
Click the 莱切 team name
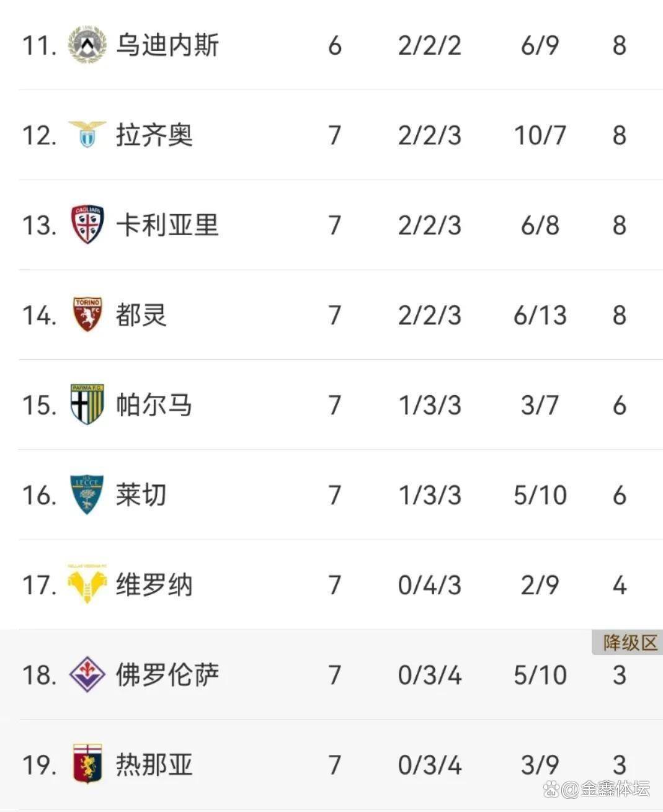(x=141, y=495)
